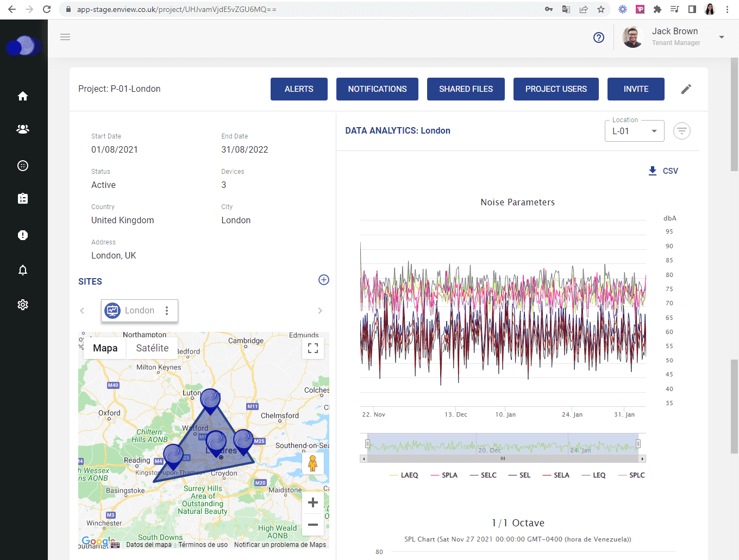Click the chart navigator right handle
739x560 pixels.
638,444
